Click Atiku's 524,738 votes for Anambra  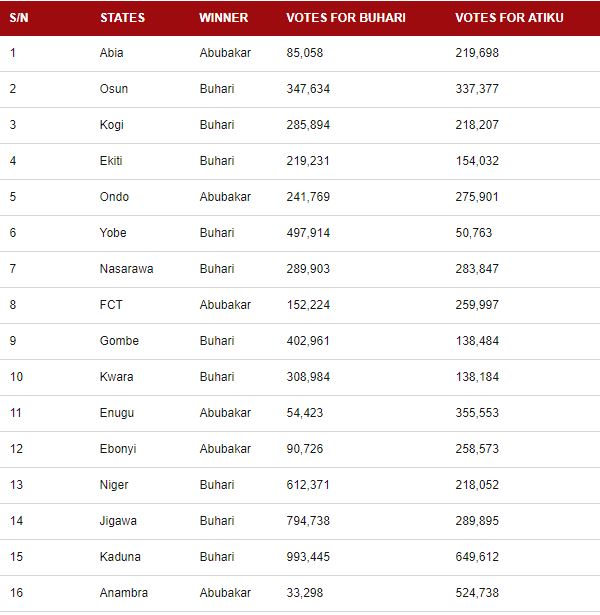point(477,593)
